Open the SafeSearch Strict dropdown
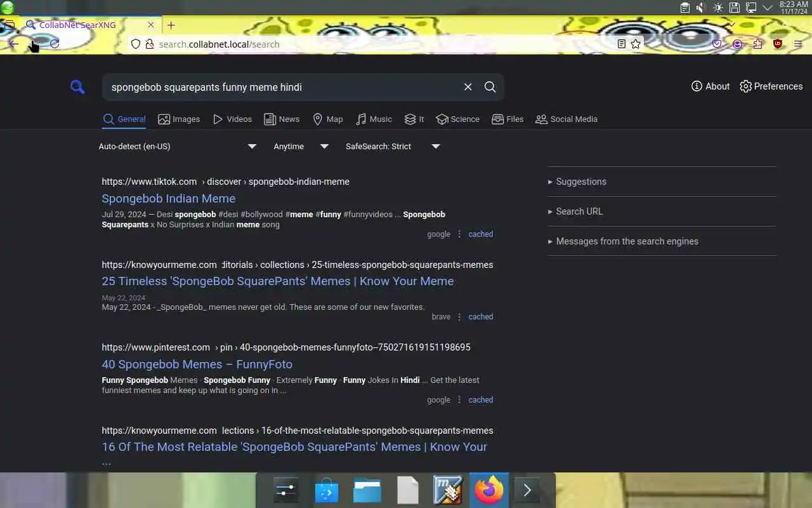The width and height of the screenshot is (812, 508). [392, 146]
